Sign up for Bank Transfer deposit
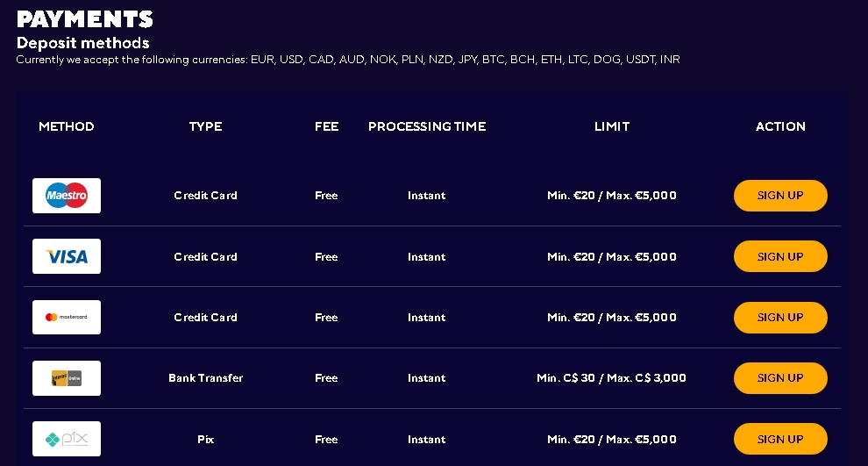 (x=780, y=378)
